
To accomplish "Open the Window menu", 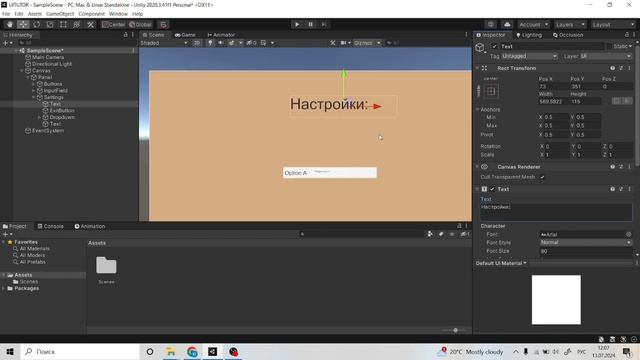I will 118,14.
